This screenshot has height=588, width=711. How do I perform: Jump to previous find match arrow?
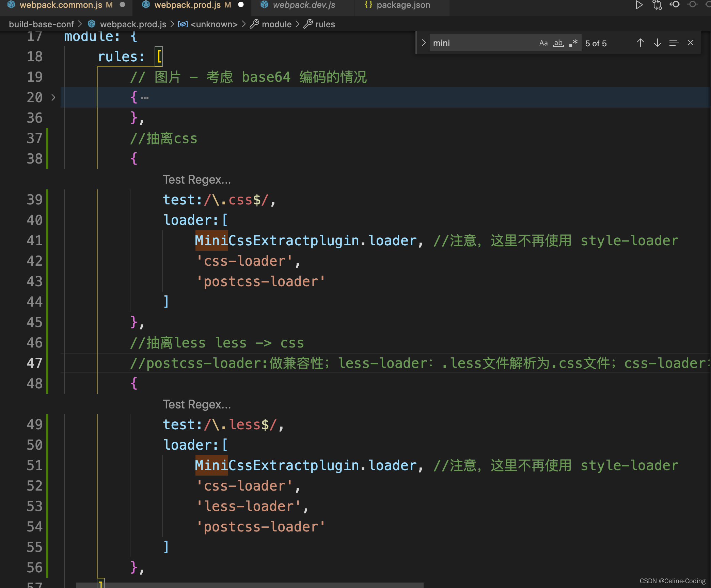(x=640, y=43)
